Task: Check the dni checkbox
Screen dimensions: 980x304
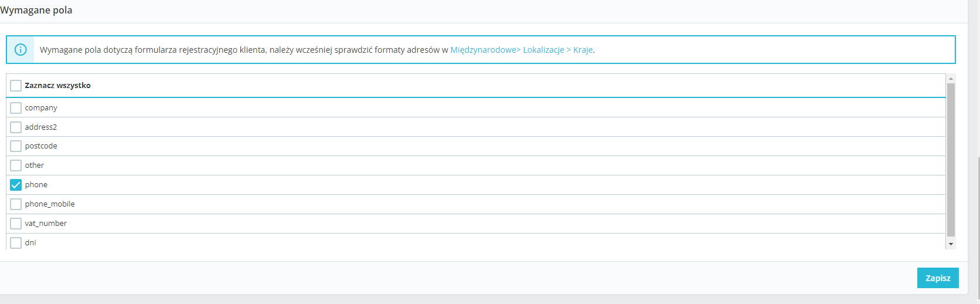Action: click(16, 242)
